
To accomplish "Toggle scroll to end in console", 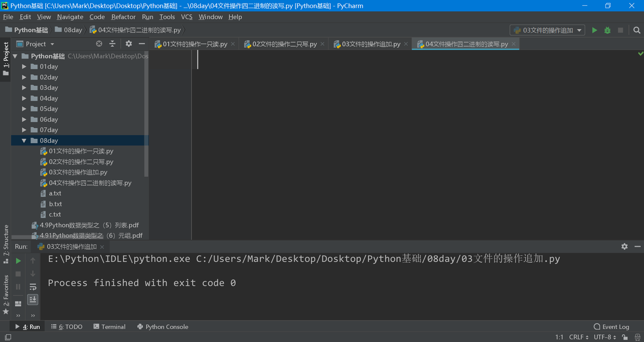I will click(x=33, y=299).
